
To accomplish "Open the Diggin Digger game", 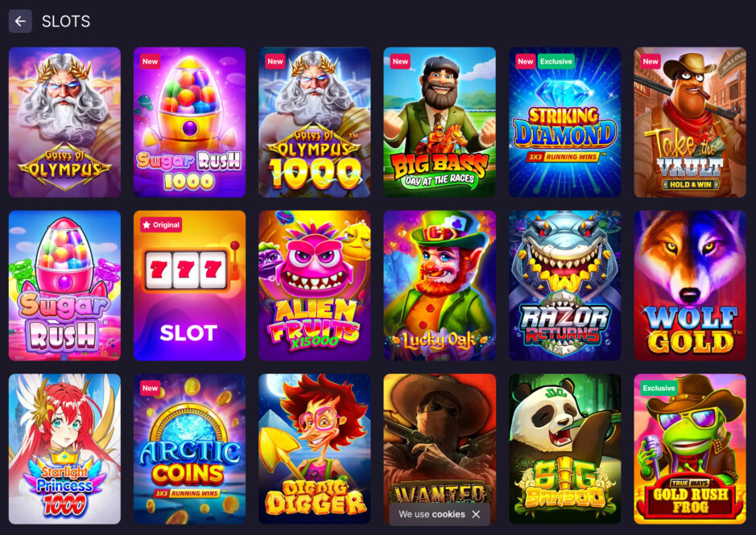I will point(314,449).
